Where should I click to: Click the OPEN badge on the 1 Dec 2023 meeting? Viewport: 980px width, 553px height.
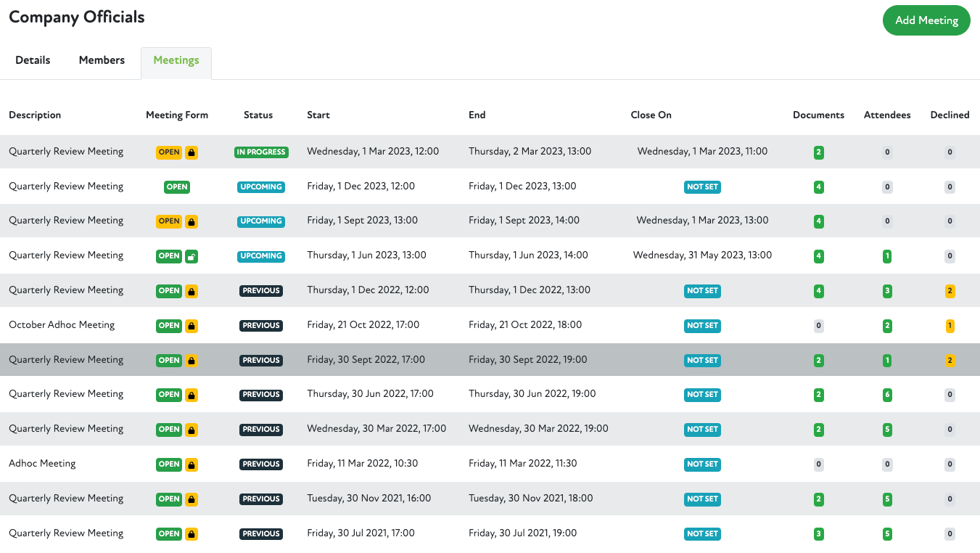[x=177, y=187]
